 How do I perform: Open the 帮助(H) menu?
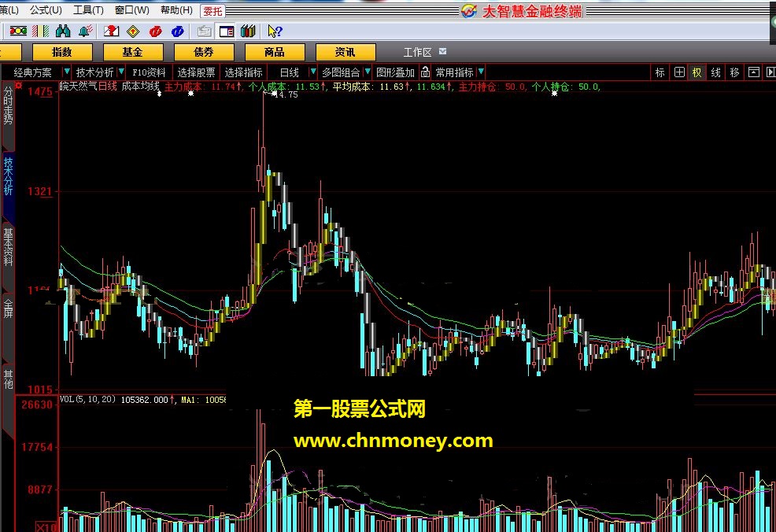tap(176, 10)
